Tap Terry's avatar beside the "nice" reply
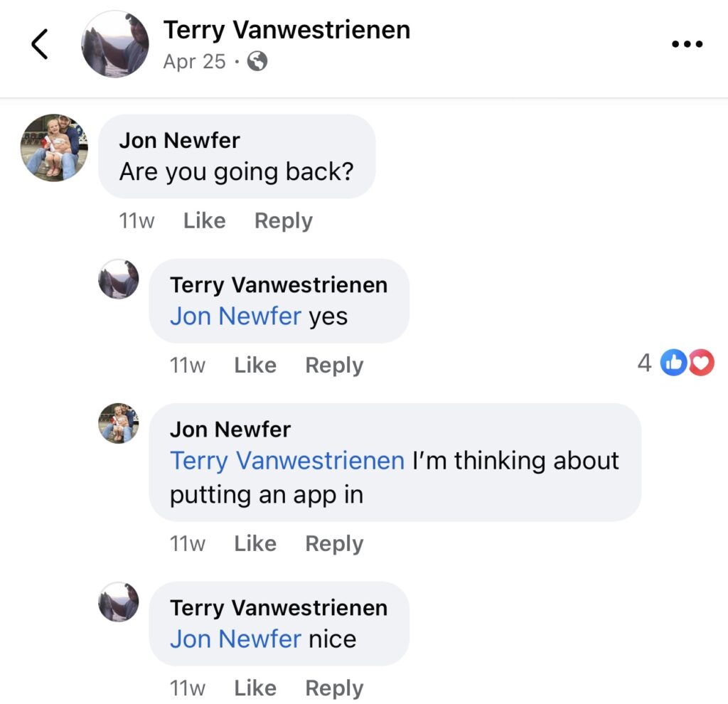 coord(118,602)
